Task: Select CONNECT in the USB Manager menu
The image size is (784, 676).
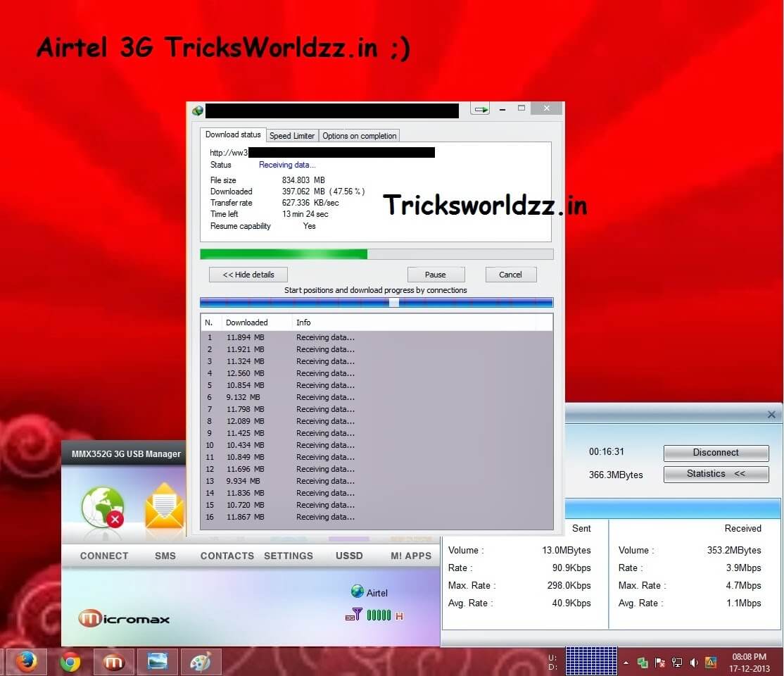Action: tap(104, 556)
